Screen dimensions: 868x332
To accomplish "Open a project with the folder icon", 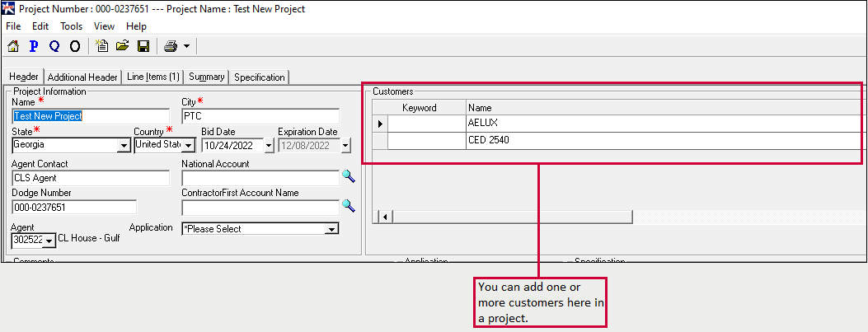I will click(122, 46).
